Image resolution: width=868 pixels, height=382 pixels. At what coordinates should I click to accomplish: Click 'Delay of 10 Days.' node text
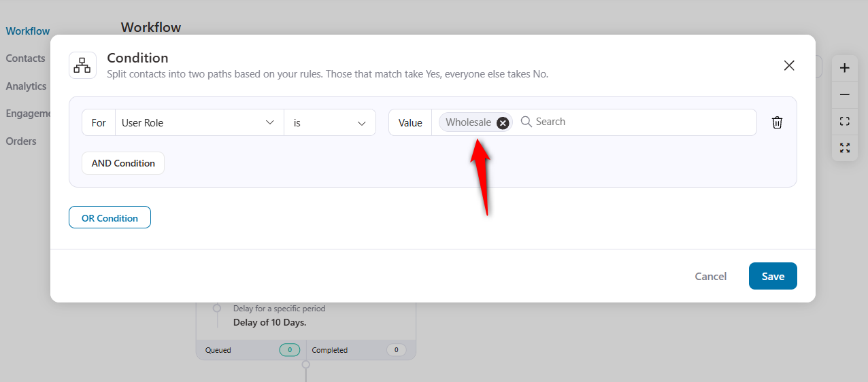point(269,322)
